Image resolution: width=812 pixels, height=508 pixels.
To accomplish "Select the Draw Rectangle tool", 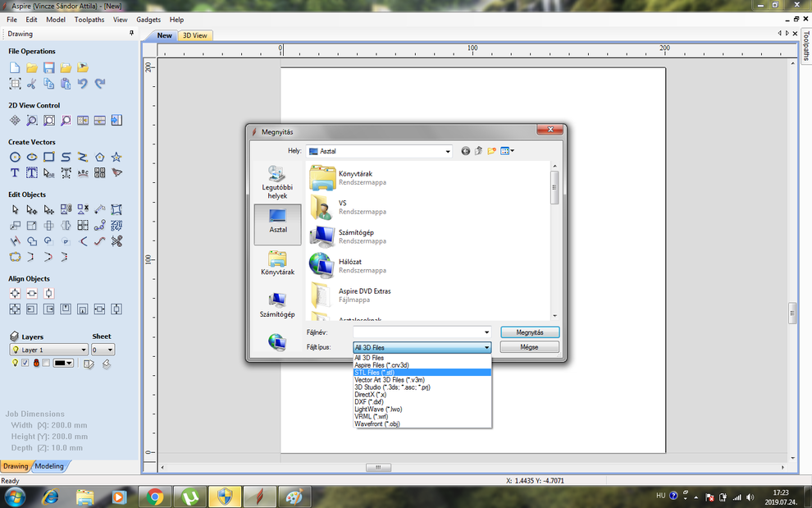I will tap(48, 157).
